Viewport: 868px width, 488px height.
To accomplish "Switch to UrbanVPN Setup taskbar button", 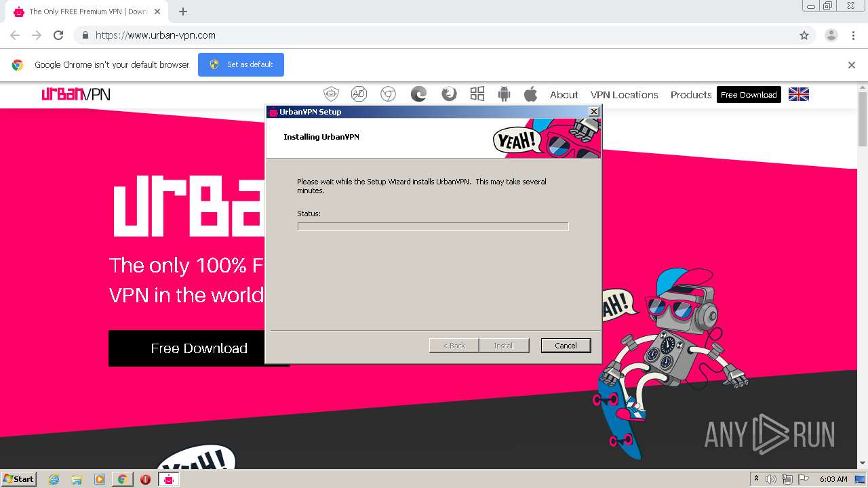I will pyautogui.click(x=168, y=479).
